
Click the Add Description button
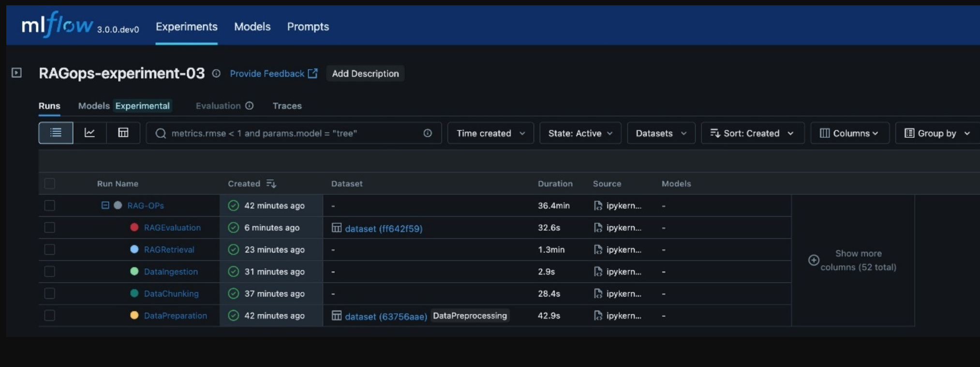tap(365, 73)
